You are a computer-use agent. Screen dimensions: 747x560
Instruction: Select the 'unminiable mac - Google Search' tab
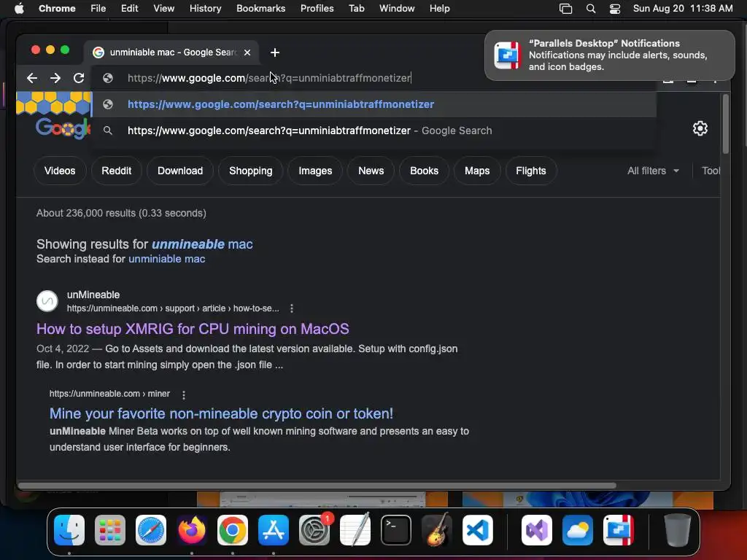(172, 52)
